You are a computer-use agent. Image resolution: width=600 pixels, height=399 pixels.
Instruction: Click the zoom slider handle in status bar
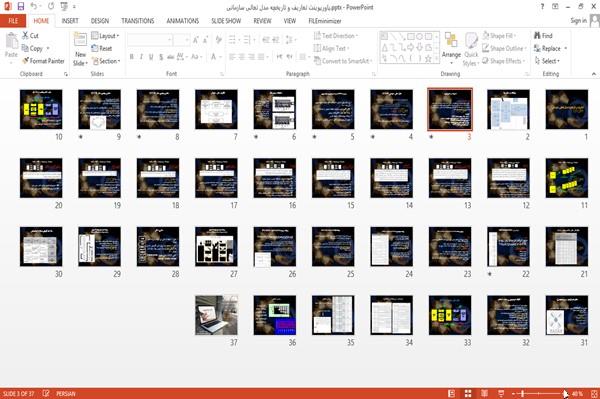[x=523, y=393]
